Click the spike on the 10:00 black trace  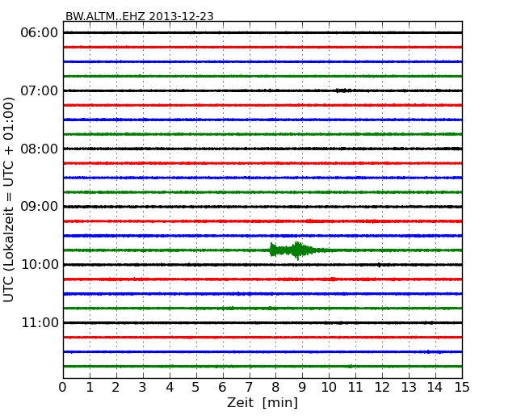[380, 265]
